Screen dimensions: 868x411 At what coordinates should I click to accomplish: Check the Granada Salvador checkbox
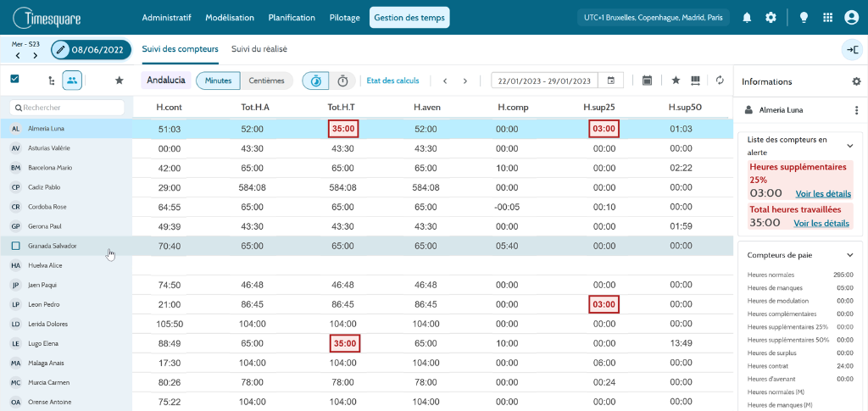point(15,246)
